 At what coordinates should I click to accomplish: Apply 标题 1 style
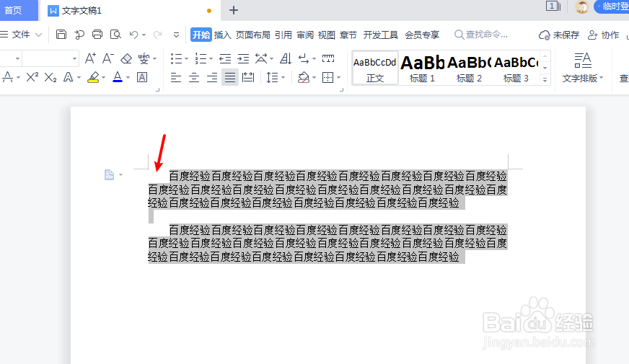pyautogui.click(x=422, y=68)
